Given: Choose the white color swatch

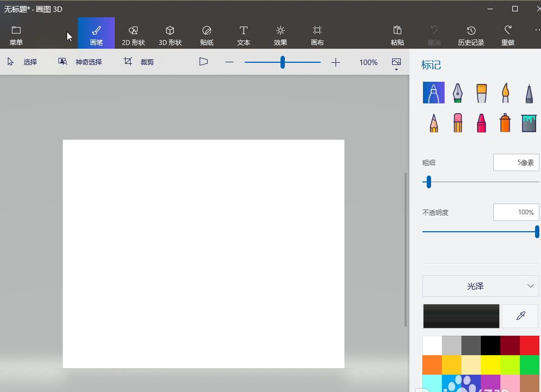Looking at the screenshot, I should coord(432,345).
